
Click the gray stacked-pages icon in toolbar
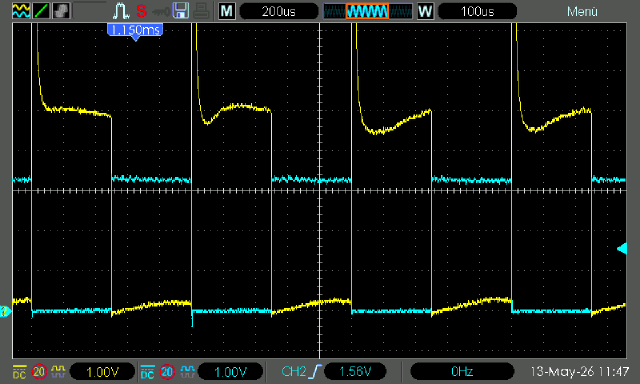click(x=61, y=11)
